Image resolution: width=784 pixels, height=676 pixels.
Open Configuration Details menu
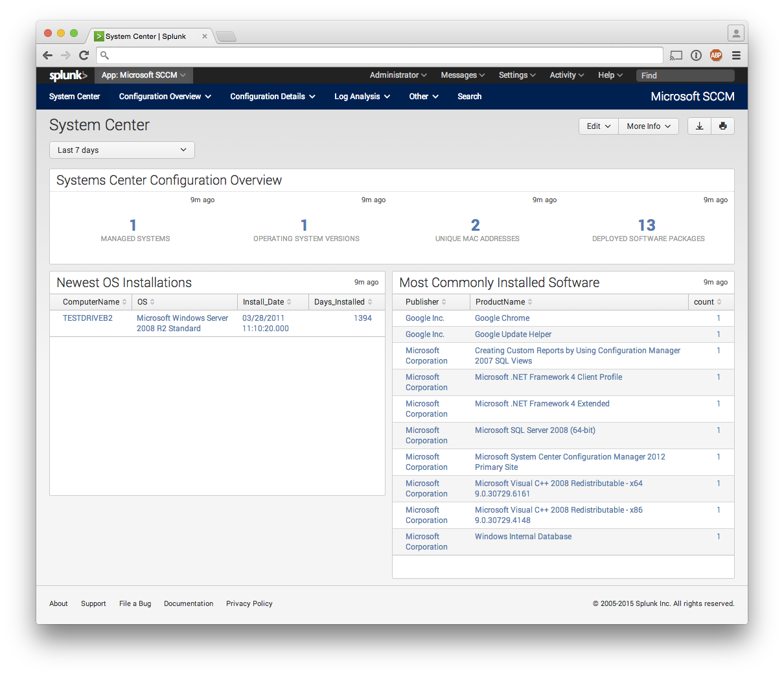tap(273, 97)
